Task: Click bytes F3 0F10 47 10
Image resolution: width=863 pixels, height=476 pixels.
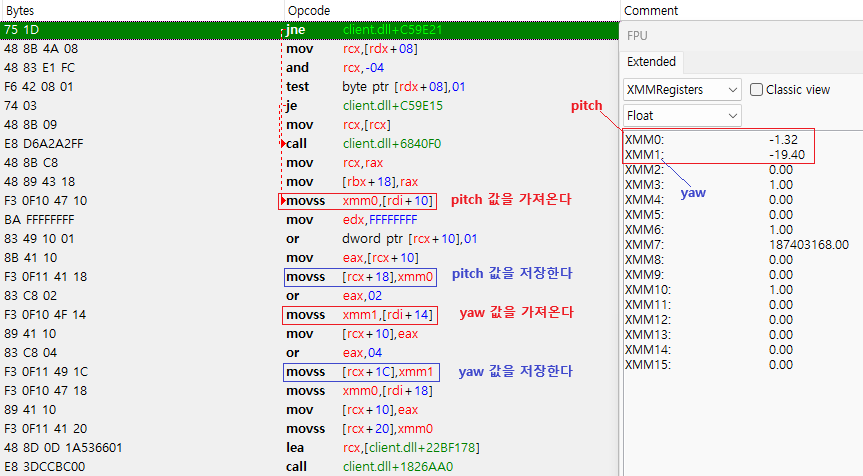Action: pyautogui.click(x=45, y=201)
